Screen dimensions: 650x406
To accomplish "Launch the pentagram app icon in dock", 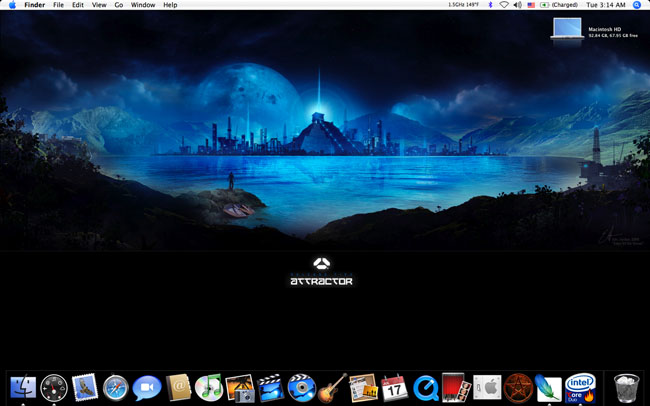I will (x=518, y=388).
